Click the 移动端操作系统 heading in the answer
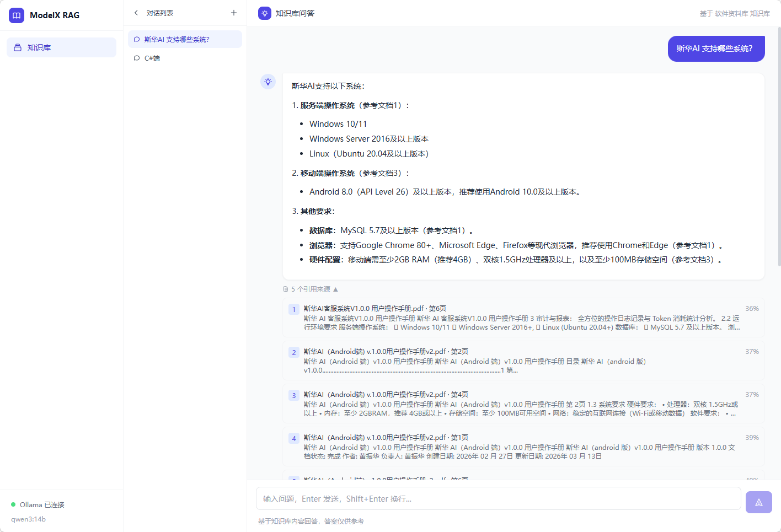 [x=328, y=173]
